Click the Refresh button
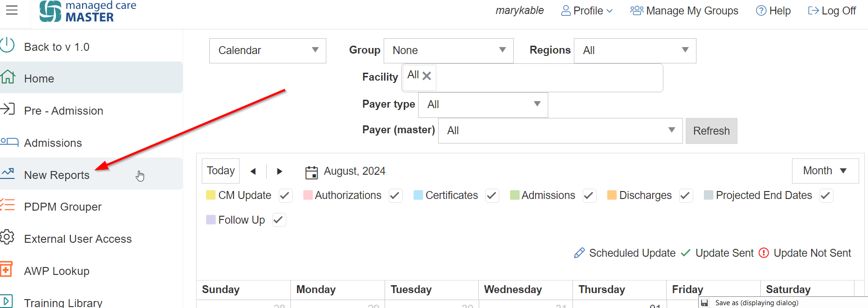The image size is (868, 308). pyautogui.click(x=711, y=131)
